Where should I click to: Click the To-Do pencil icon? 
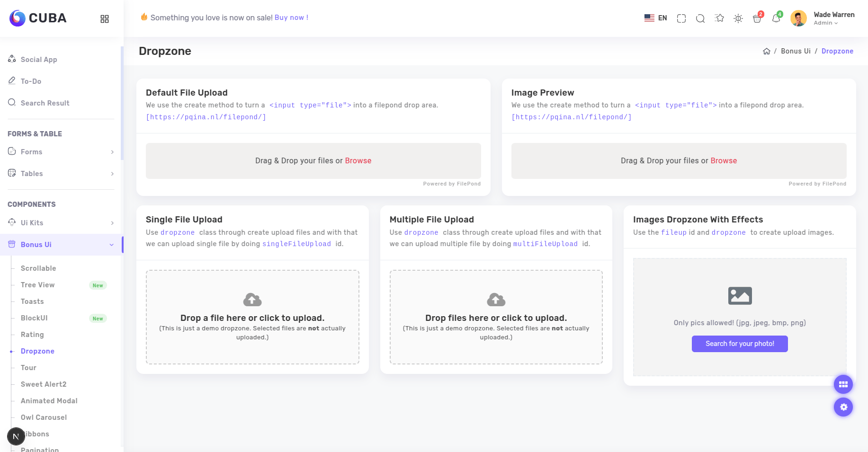[12, 80]
